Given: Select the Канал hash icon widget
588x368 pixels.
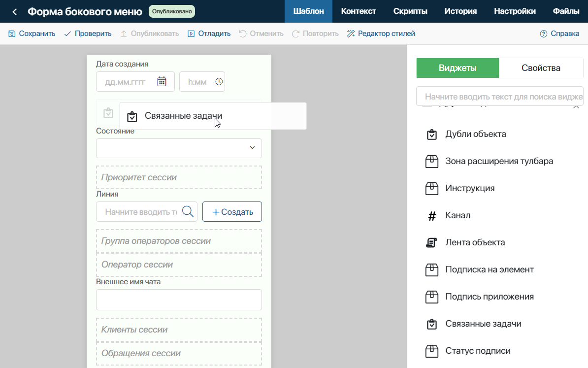Looking at the screenshot, I should [432, 216].
